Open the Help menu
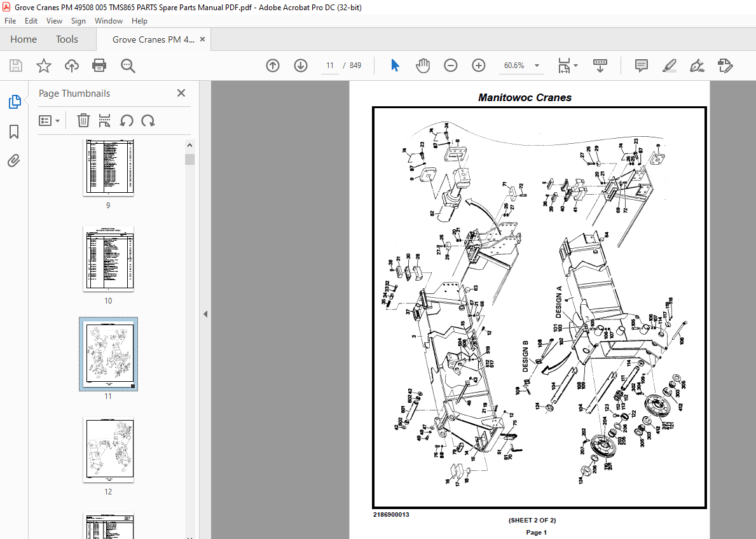Image resolution: width=756 pixels, height=539 pixels. coord(139,21)
